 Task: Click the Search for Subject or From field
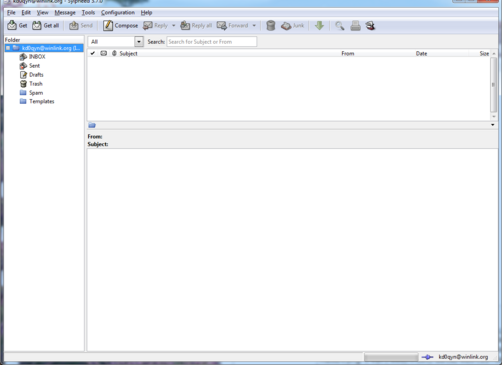(x=212, y=42)
